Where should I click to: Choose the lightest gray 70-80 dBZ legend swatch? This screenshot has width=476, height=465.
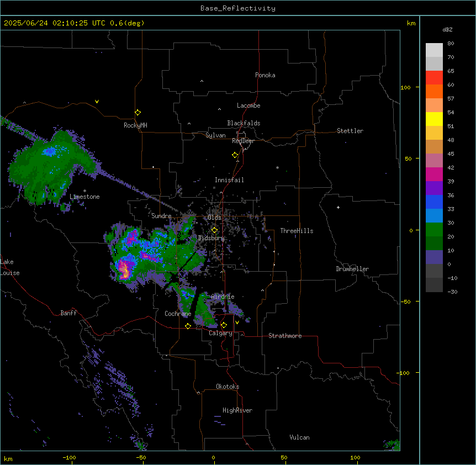(434, 50)
